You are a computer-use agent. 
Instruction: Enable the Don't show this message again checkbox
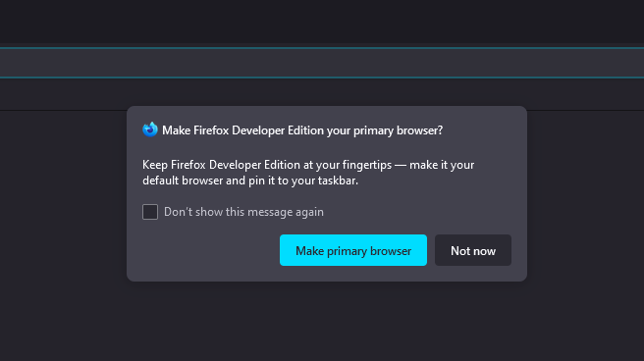[150, 212]
